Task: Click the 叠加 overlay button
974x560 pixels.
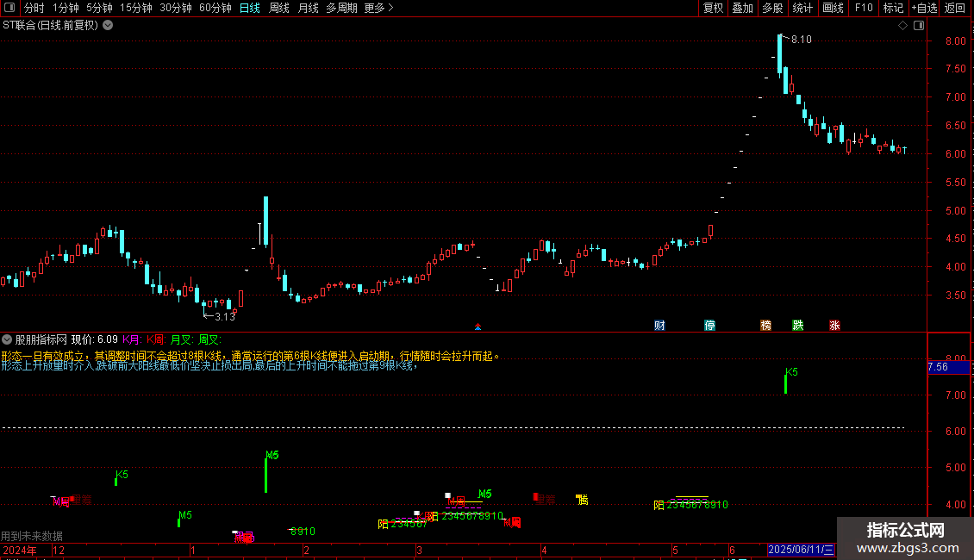Action: tap(743, 8)
